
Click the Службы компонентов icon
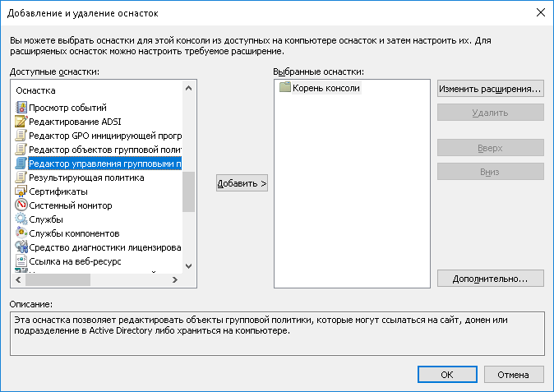pyautogui.click(x=21, y=233)
